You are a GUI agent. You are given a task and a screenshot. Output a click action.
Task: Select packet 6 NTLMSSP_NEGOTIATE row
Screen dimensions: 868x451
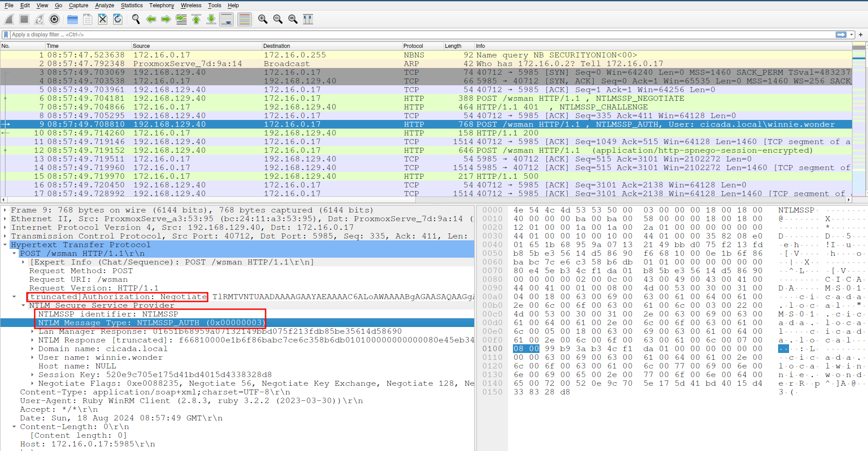point(426,98)
